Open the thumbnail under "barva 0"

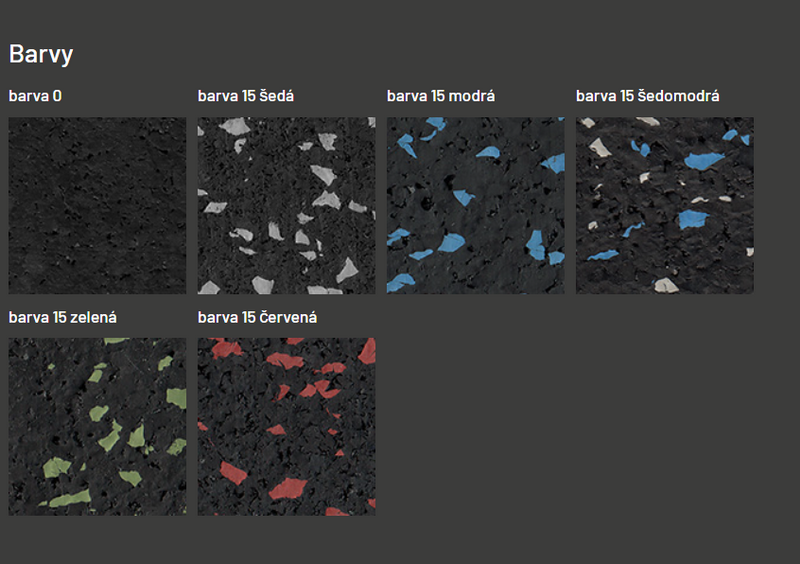point(97,205)
